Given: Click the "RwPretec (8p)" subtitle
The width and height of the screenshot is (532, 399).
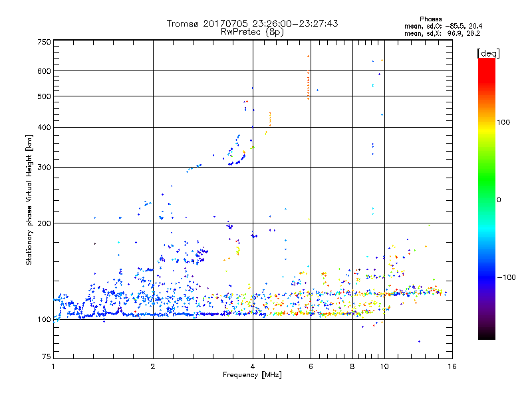Looking at the screenshot, I should (x=252, y=32).
